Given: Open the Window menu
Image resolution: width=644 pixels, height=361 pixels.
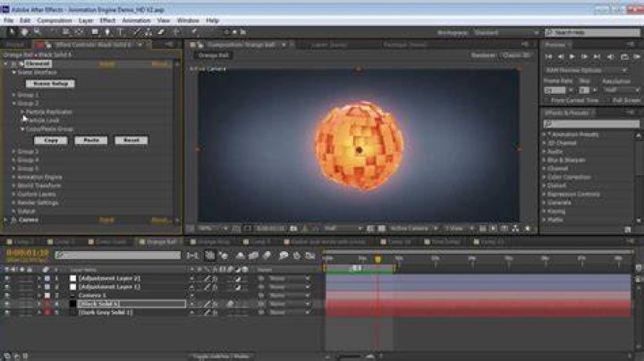Looking at the screenshot, I should tap(188, 20).
